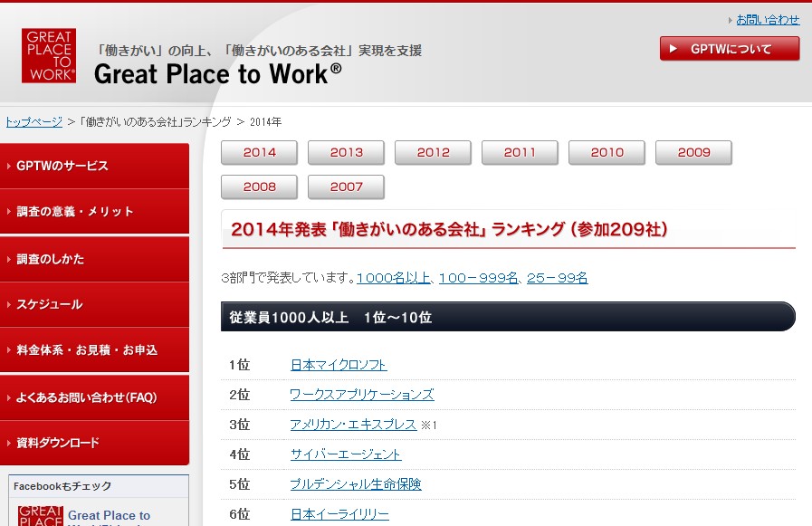The width and height of the screenshot is (812, 526).
Task: Open 調査の意義・メリット sidebar menu
Action: [x=94, y=211]
